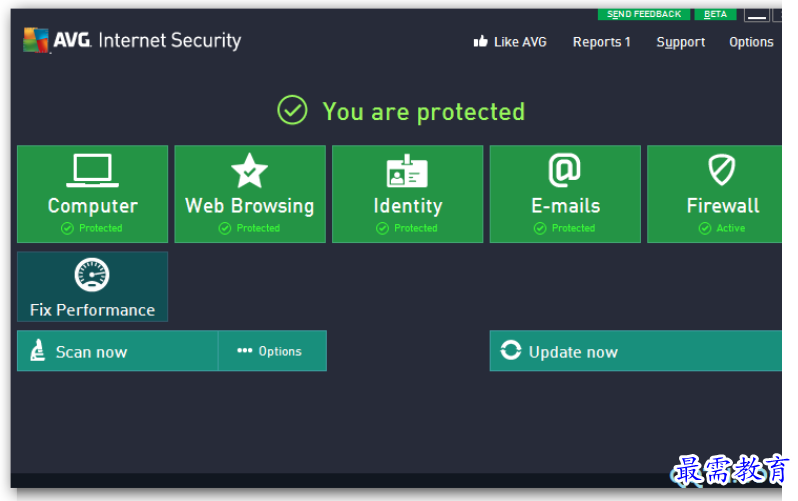Open the Firewall tile
Screen dimensions: 798x501
[715, 194]
